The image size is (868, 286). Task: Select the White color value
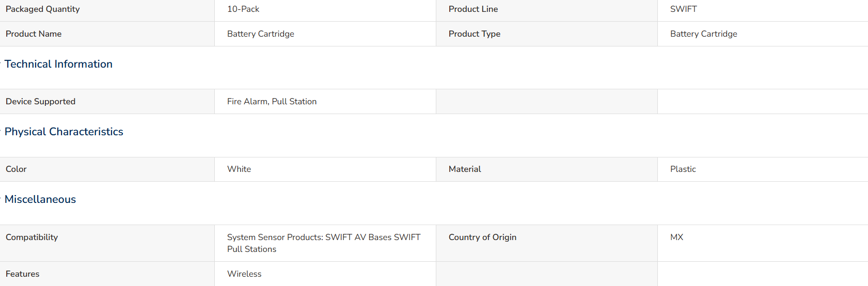point(239,169)
